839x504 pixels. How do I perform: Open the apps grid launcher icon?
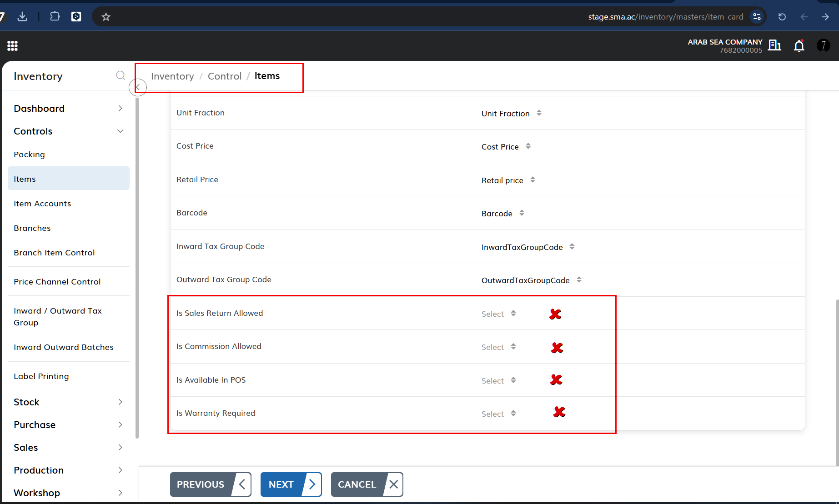[13, 46]
